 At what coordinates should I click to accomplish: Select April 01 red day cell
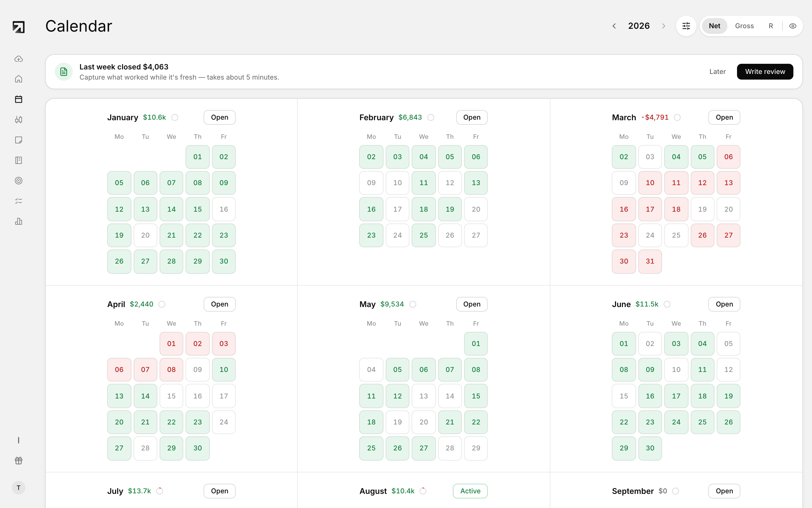(171, 344)
